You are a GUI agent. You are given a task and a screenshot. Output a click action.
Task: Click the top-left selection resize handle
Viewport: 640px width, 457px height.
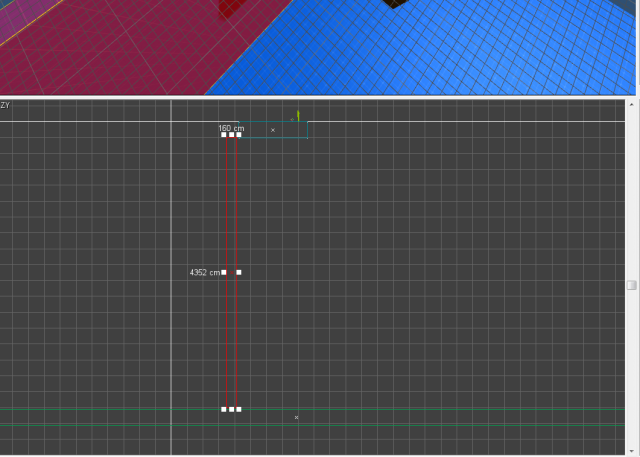(x=224, y=135)
